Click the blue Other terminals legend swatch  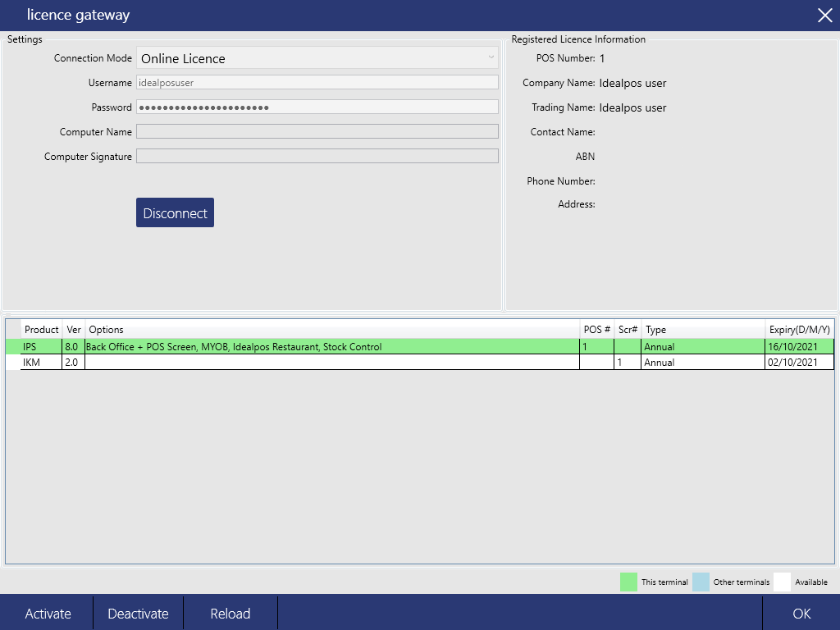pos(701,582)
